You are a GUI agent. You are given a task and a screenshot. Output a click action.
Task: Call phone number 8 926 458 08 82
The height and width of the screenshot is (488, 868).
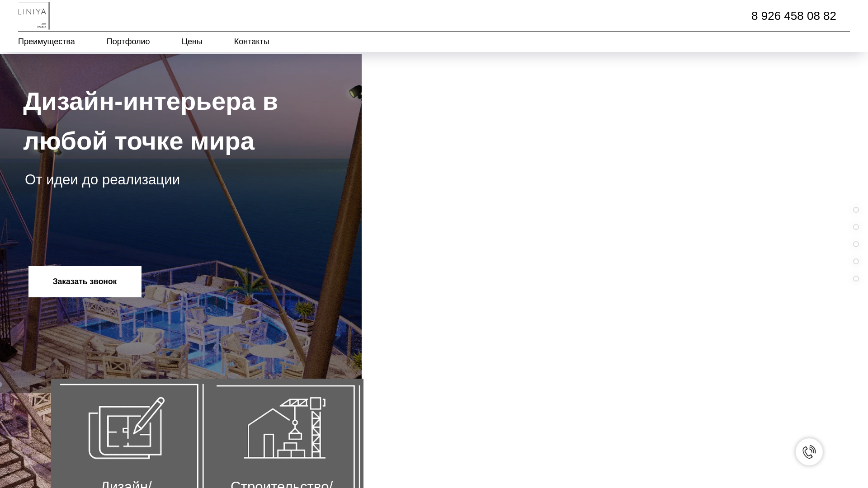[x=794, y=16]
